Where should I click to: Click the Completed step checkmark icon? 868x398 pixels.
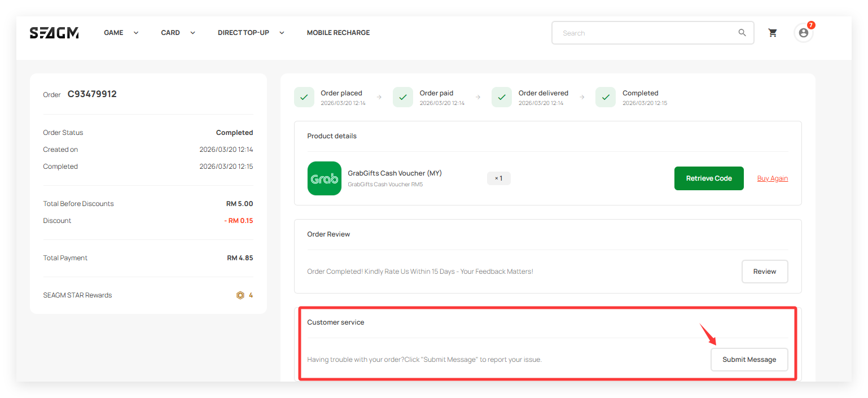(x=606, y=97)
